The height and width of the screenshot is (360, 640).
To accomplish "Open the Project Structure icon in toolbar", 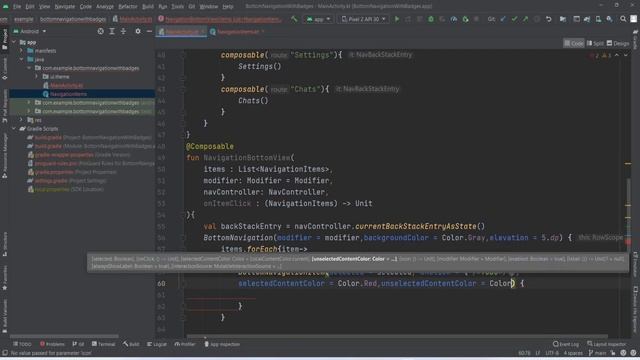I will click(563, 19).
